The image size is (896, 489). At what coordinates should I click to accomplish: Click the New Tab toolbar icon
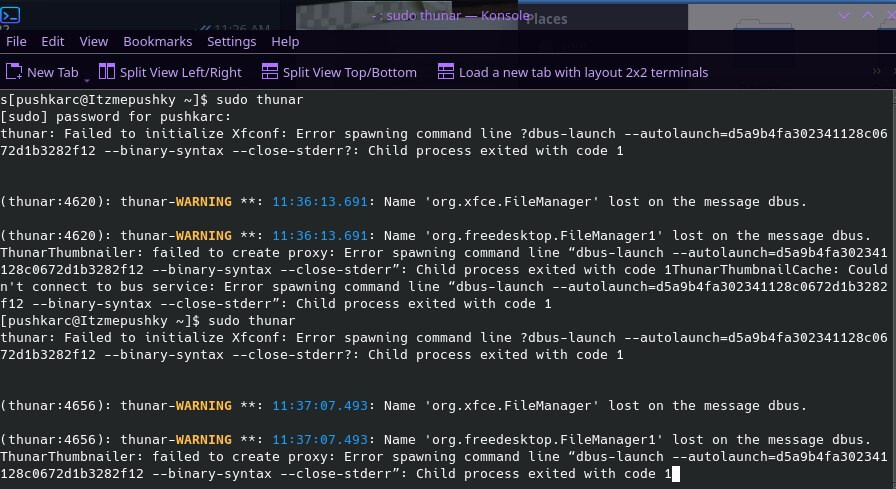pyautogui.click(x=14, y=72)
